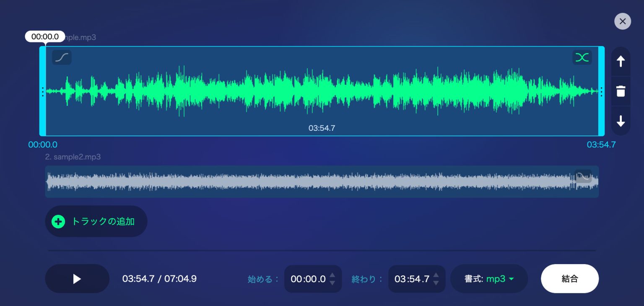Click the crossfade icon on sample2.mp3 track
Viewport: 644px width, 306px height.
(583, 176)
